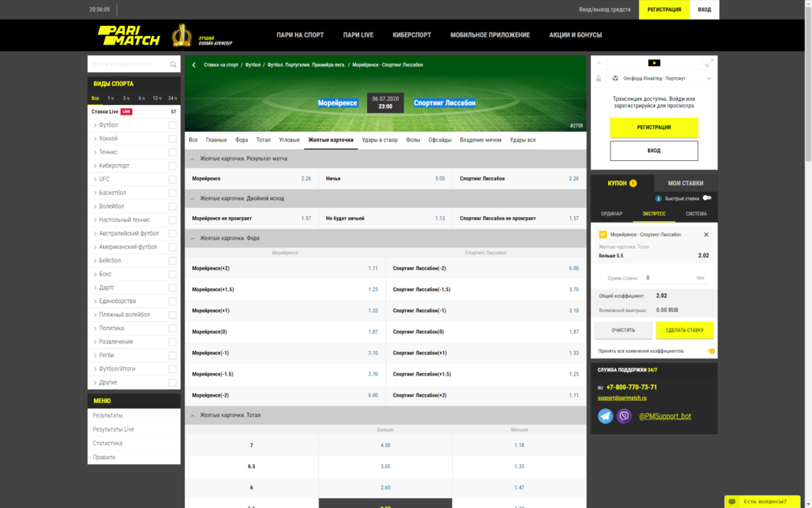This screenshot has height=508, width=812.
Task: Click Ввод/вывод средств link
Action: (604, 9)
